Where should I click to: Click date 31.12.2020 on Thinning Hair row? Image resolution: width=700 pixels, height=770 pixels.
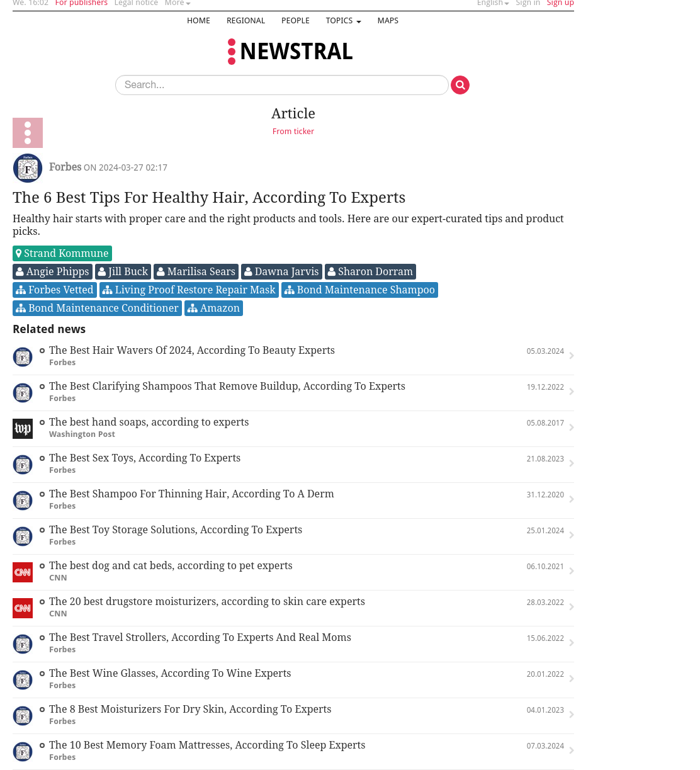(545, 495)
